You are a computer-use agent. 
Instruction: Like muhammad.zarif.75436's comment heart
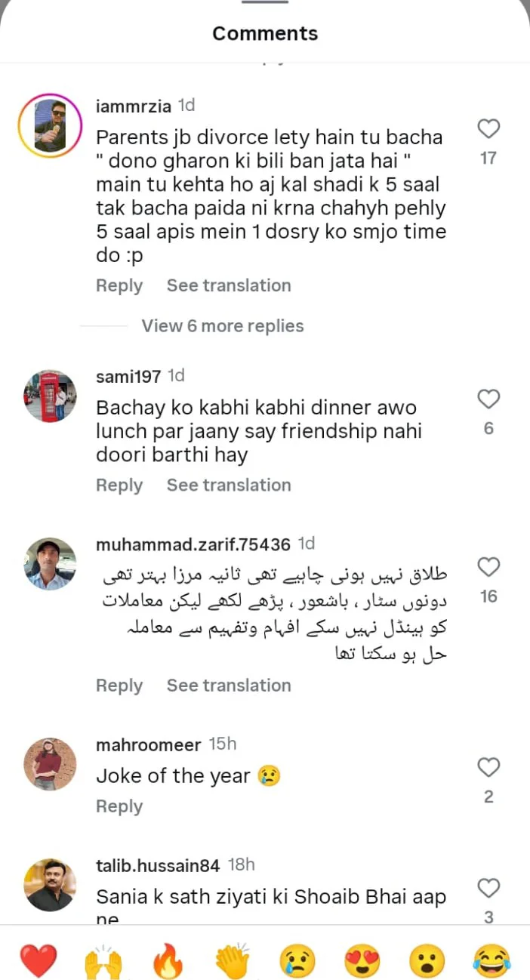coord(489,567)
